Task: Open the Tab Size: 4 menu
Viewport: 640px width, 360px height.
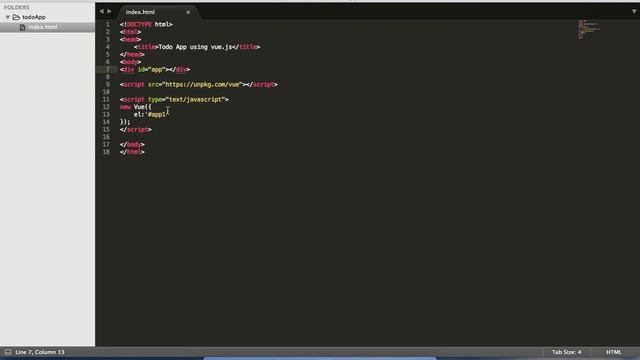Action: [567, 352]
